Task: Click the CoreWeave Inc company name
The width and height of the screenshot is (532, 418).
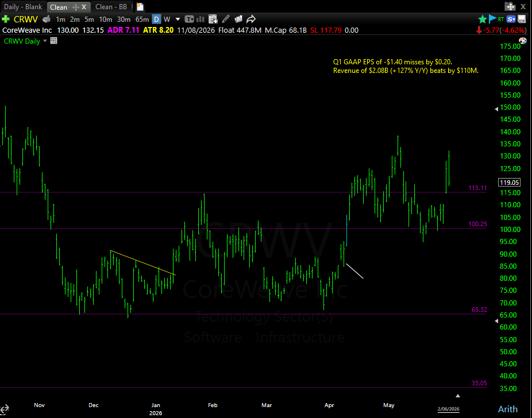Action: [x=27, y=30]
